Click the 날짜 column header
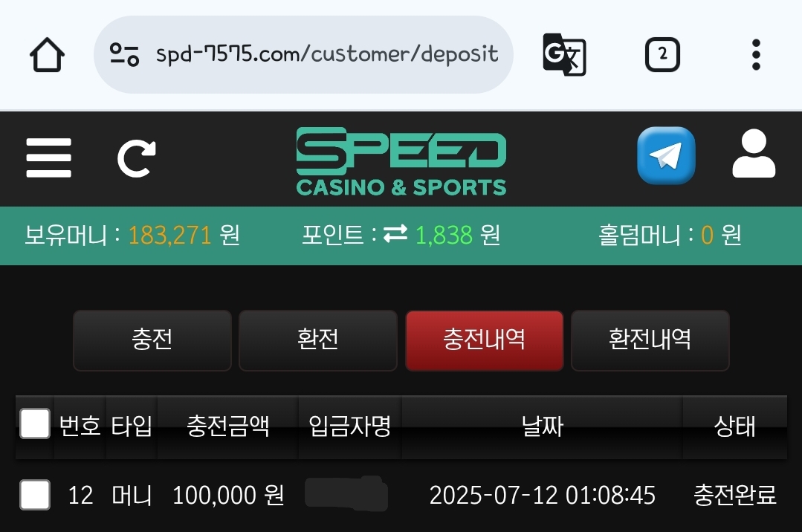 click(x=542, y=426)
